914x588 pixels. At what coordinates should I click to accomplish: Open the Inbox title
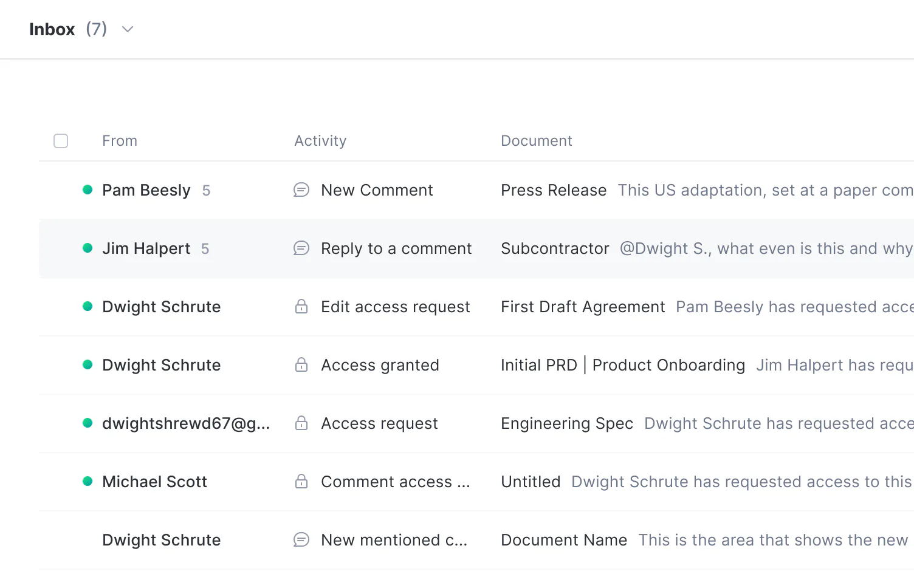coord(52,29)
